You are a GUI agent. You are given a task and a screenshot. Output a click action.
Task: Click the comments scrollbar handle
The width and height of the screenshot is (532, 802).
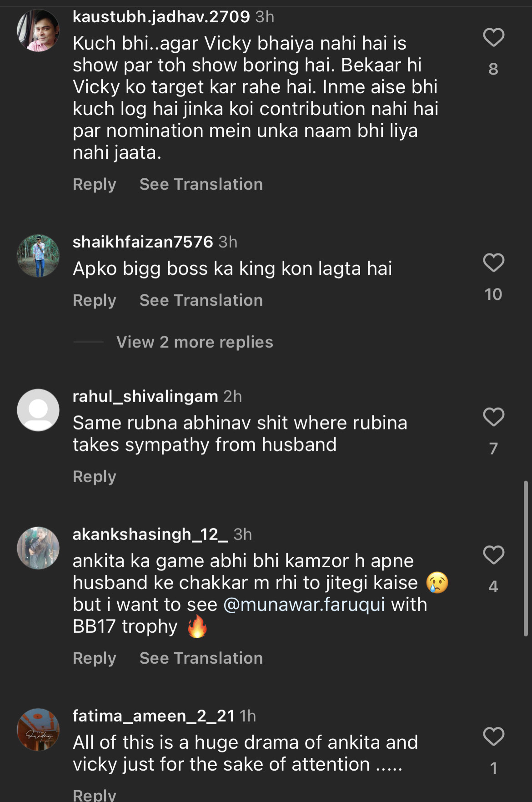coord(525,558)
